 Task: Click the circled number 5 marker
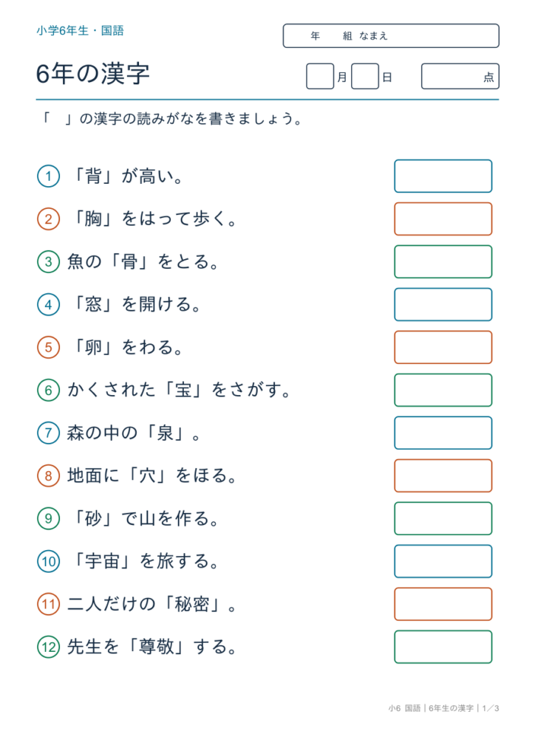(x=48, y=347)
